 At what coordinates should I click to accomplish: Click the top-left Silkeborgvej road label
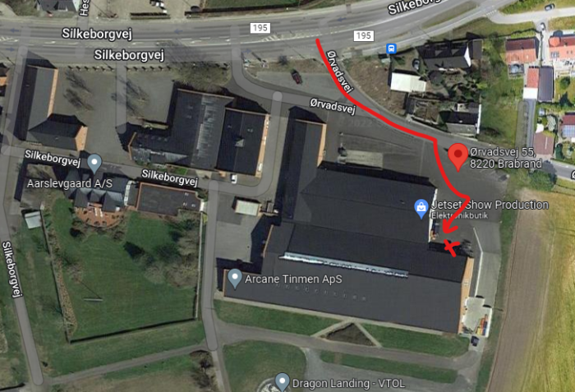(x=97, y=34)
